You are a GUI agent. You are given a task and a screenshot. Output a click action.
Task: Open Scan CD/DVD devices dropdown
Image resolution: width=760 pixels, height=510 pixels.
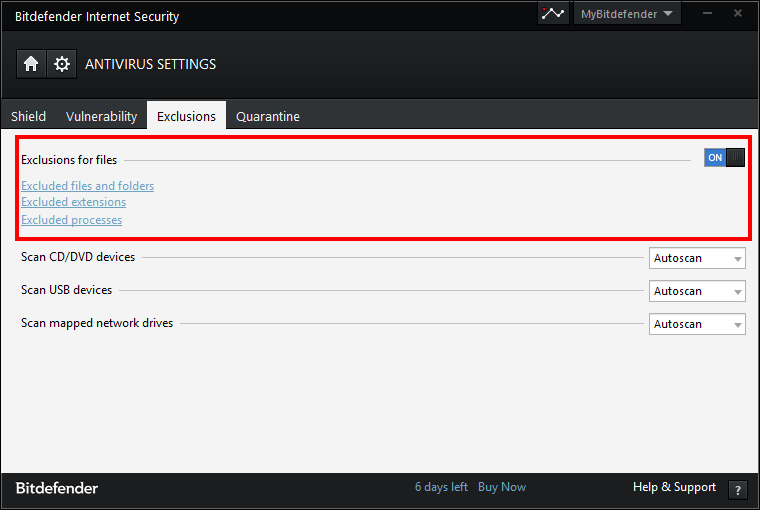(697, 258)
